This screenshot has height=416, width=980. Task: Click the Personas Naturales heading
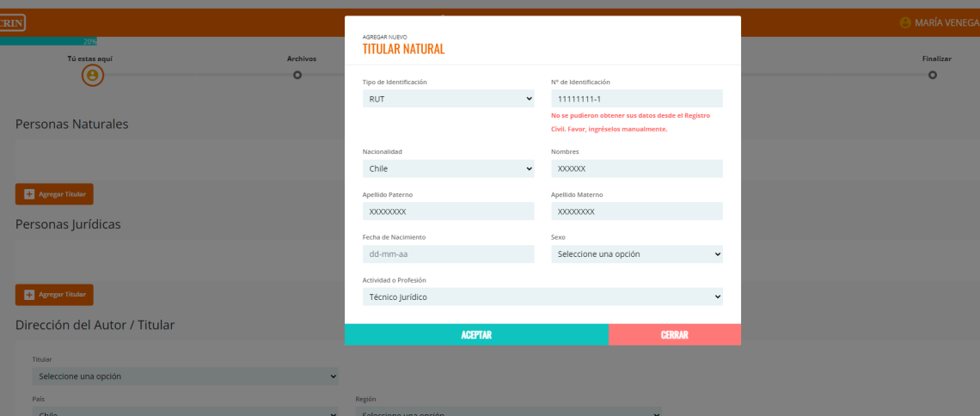click(x=72, y=124)
